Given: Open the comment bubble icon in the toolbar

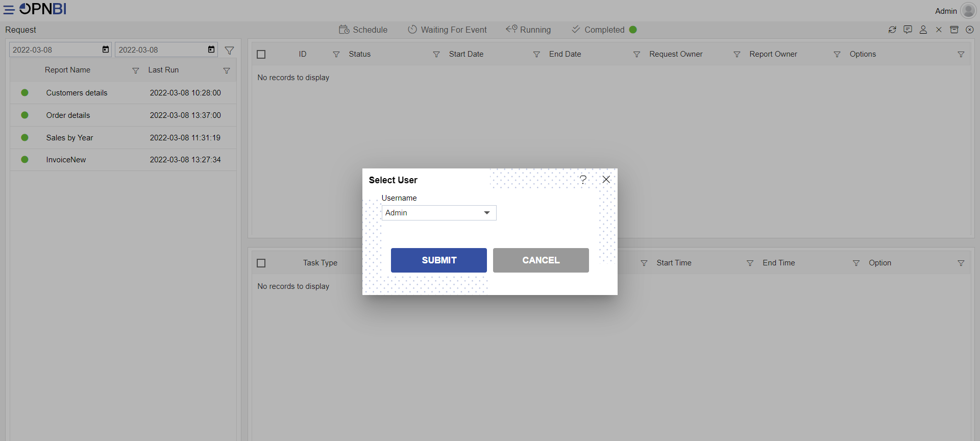Looking at the screenshot, I should coord(908,30).
